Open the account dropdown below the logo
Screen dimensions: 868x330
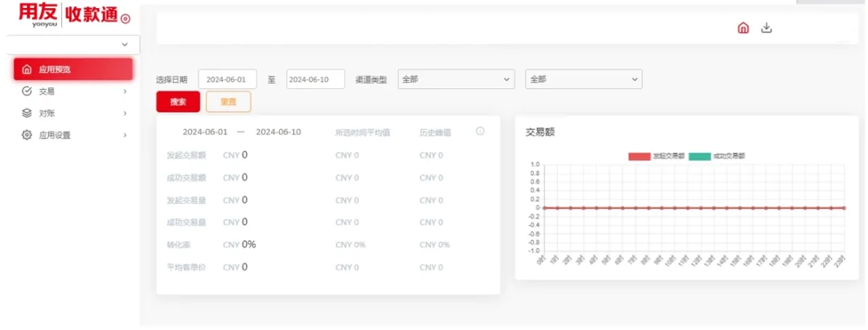pyautogui.click(x=73, y=45)
